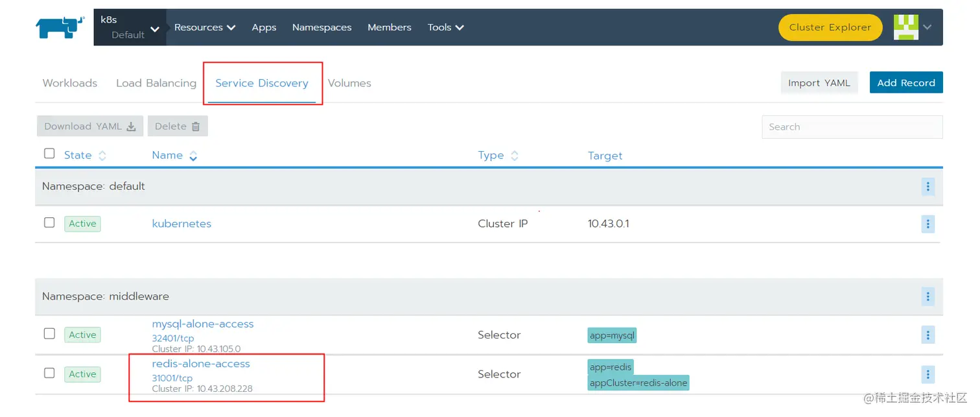
Task: Check the mysql-alone-access row checkbox
Action: click(x=49, y=333)
